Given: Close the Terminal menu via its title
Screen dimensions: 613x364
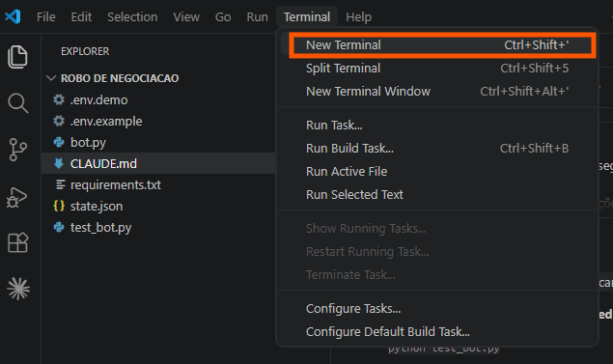Looking at the screenshot, I should pos(307,16).
